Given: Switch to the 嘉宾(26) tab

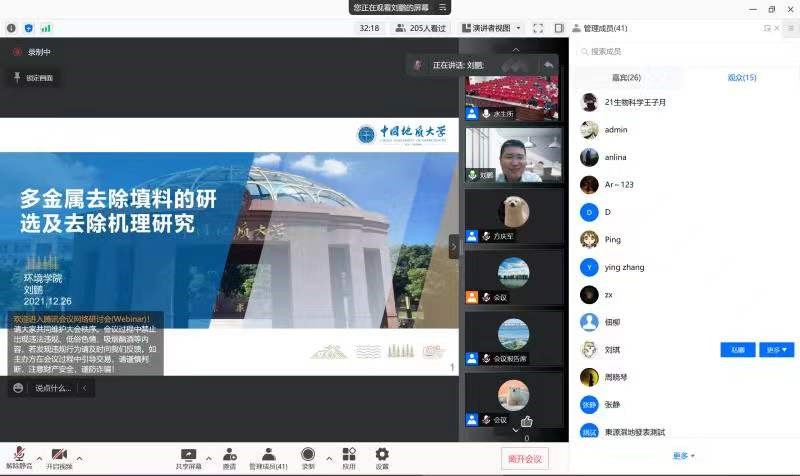Looking at the screenshot, I should (626, 77).
